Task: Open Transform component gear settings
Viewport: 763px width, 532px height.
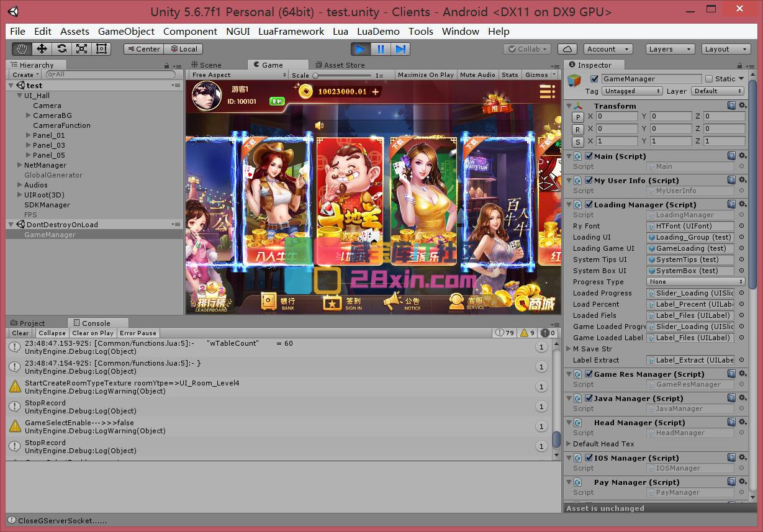Action: coord(742,106)
